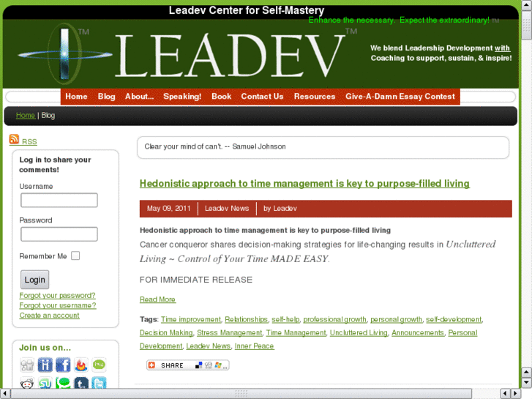Image resolution: width=532 pixels, height=399 pixels.
Task: Open the Blog menu item
Action: click(107, 97)
